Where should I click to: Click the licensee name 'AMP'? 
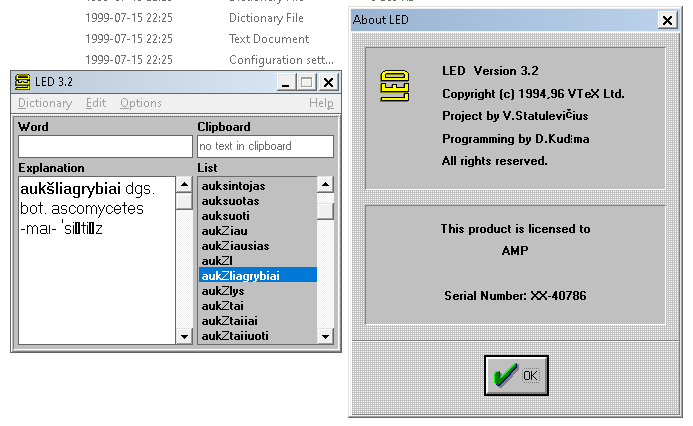(515, 251)
